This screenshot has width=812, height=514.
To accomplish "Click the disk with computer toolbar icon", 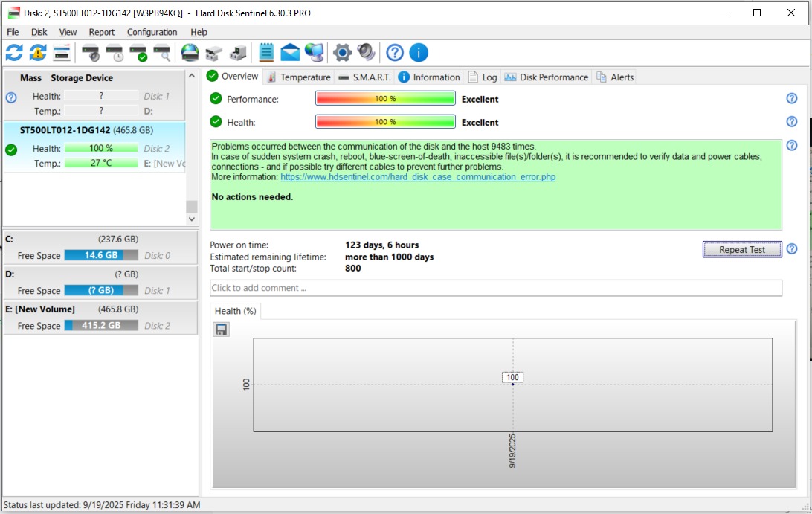I will pyautogui.click(x=238, y=53).
